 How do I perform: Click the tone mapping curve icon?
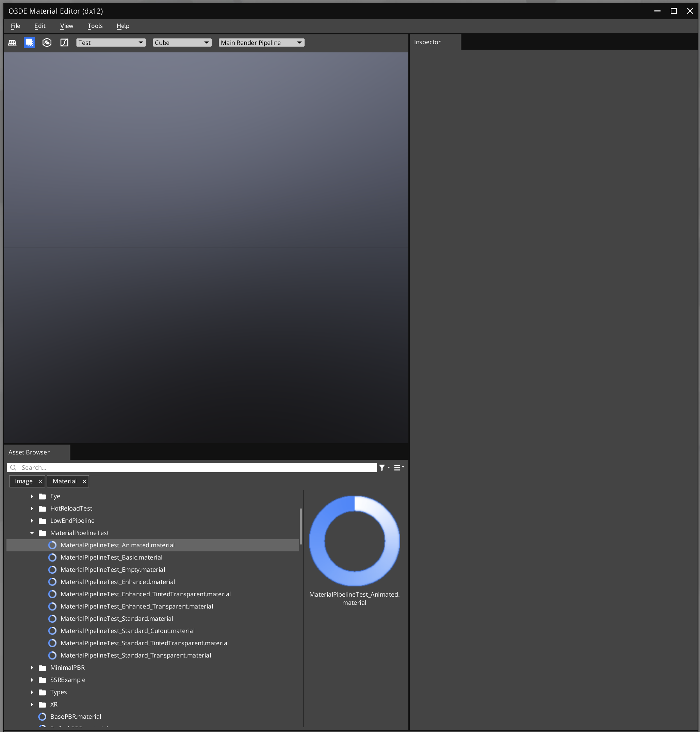pos(64,43)
